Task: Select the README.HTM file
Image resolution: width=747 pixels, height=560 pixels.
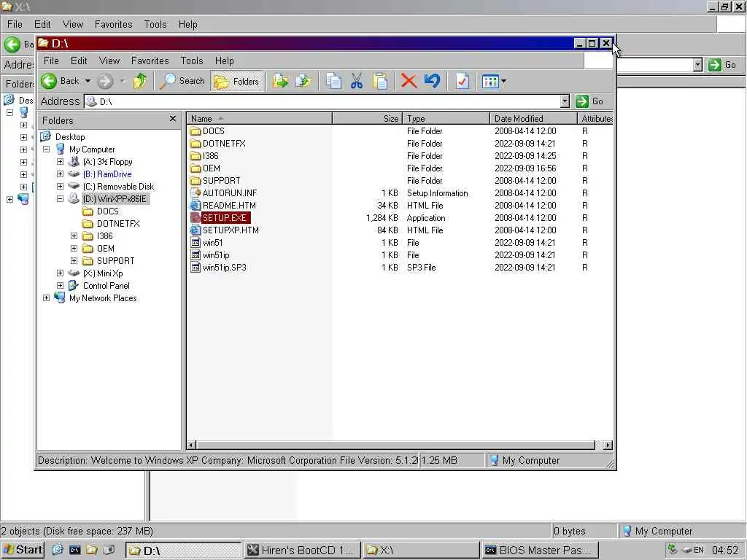Action: pyautogui.click(x=229, y=205)
